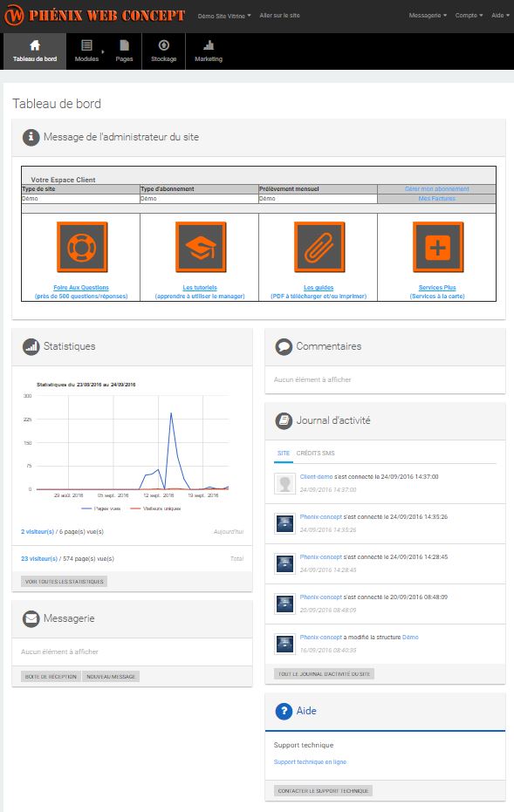514x812 pixels.
Task: Click the orange plus Services Plus icon
Action: 438,247
